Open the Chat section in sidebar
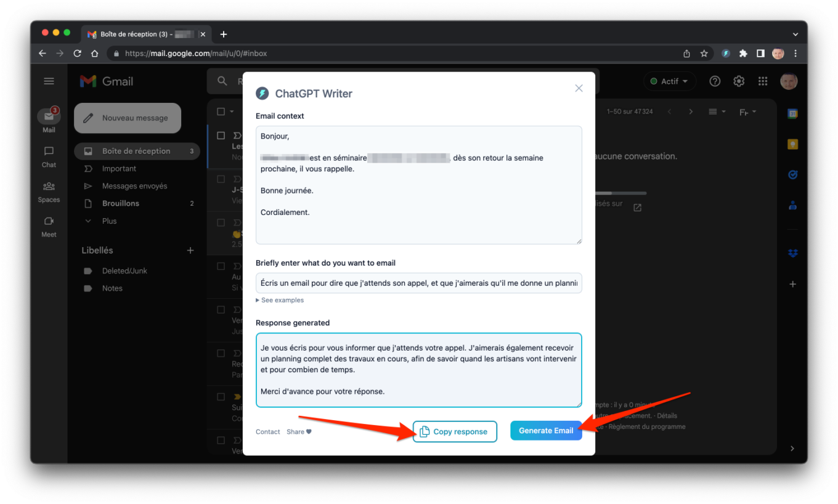Screen dimensions: 838x504 tap(49, 156)
